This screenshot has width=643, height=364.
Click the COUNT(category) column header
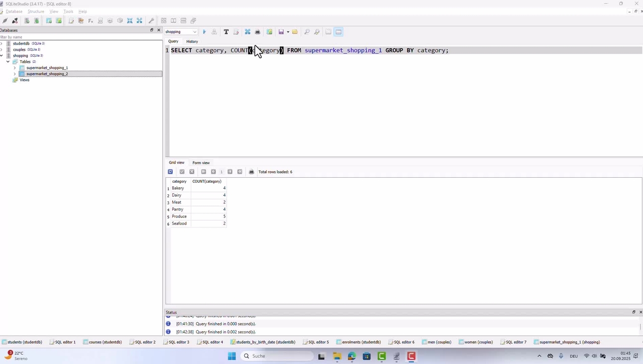(207, 181)
